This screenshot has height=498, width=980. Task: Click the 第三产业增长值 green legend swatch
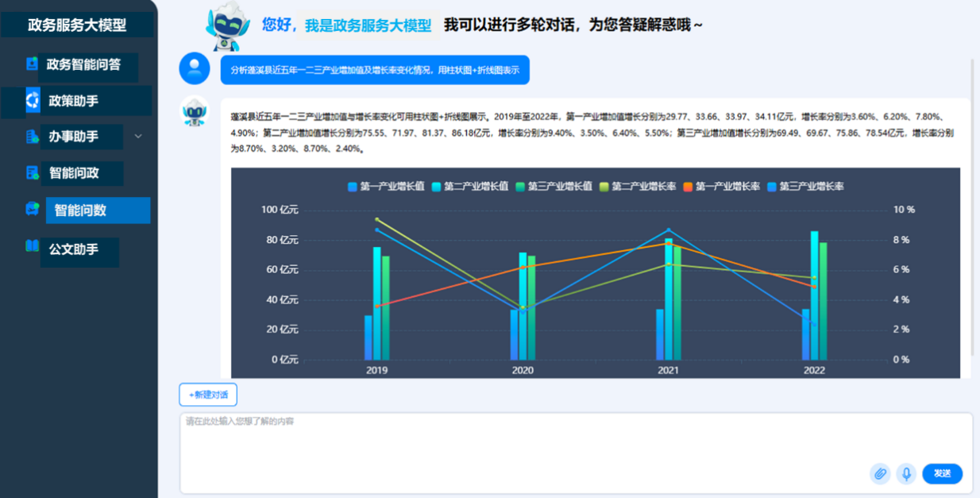tap(521, 187)
